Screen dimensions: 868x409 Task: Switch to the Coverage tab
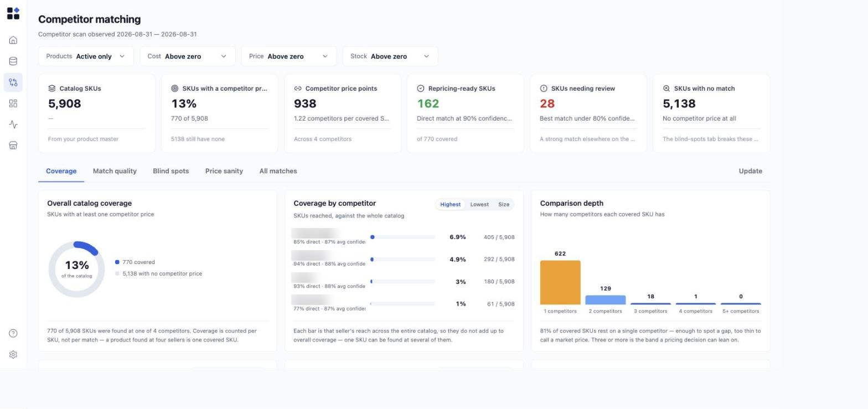point(61,171)
